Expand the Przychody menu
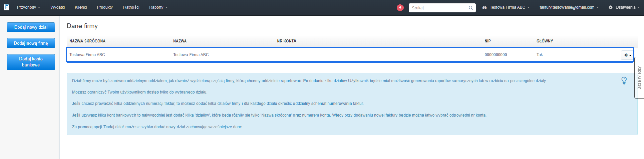644x159 pixels. coord(29,7)
